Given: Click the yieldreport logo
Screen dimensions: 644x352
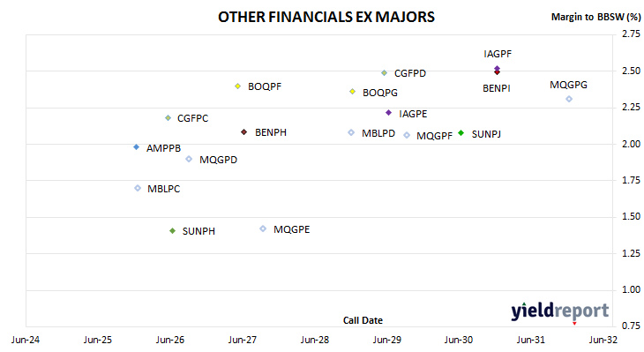Looking at the screenshot, I should 560,311.
